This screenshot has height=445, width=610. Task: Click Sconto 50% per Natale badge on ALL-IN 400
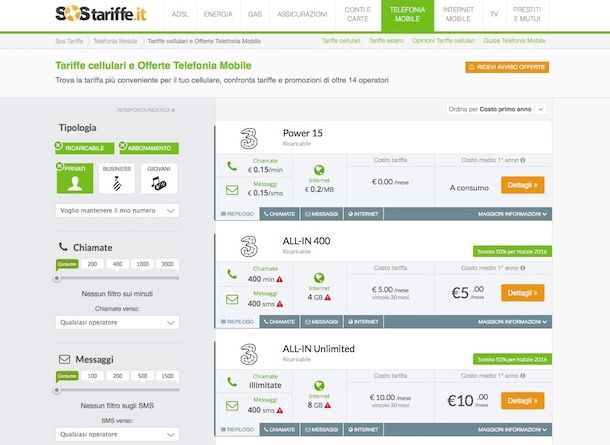coord(512,252)
